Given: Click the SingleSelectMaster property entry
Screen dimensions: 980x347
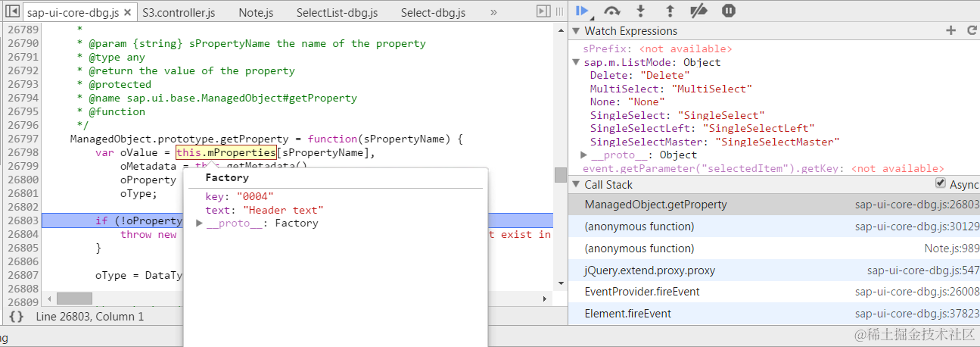Looking at the screenshot, I should click(715, 142).
